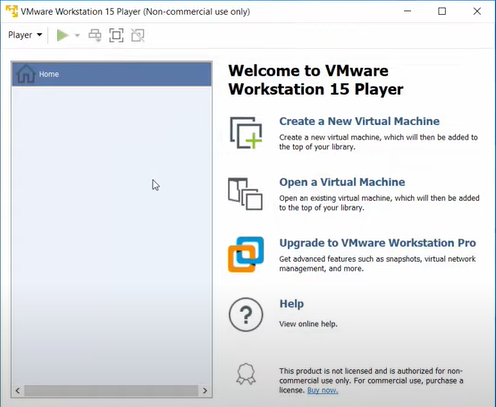Image resolution: width=496 pixels, height=407 pixels.
Task: Follow the Buy now link
Action: (x=322, y=390)
